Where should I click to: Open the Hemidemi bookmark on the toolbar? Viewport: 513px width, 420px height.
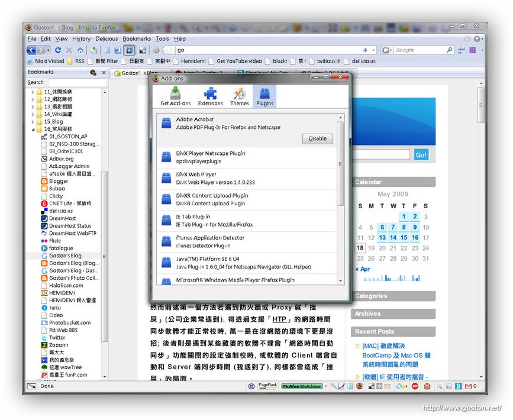[x=190, y=61]
